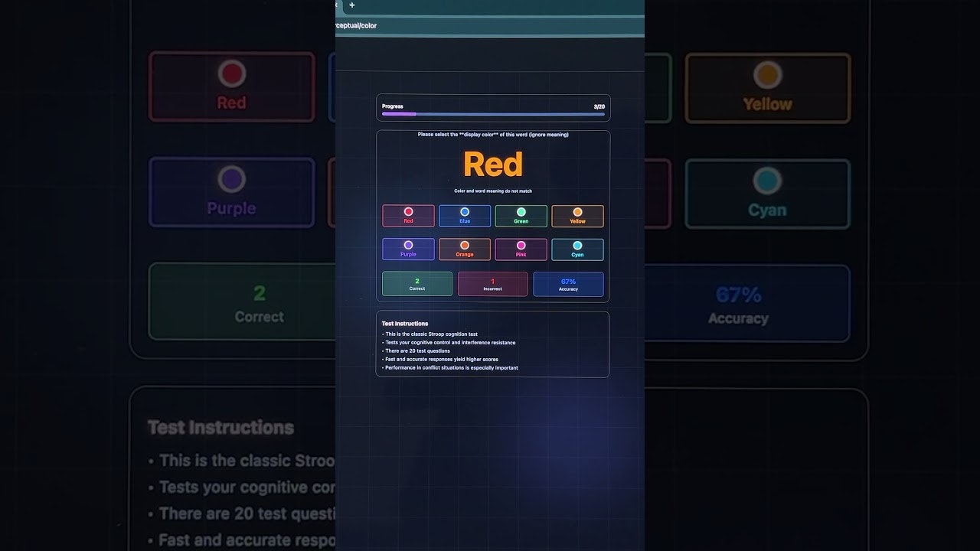Image resolution: width=980 pixels, height=551 pixels.
Task: Click sharp 'Tests your cognitive control and interference resistance' line
Action: coord(449,343)
